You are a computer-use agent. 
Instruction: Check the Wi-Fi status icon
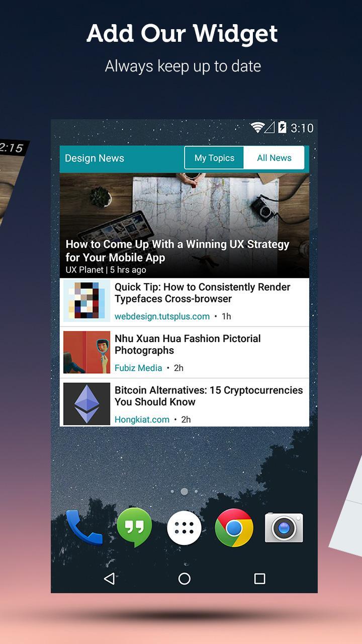(x=257, y=127)
